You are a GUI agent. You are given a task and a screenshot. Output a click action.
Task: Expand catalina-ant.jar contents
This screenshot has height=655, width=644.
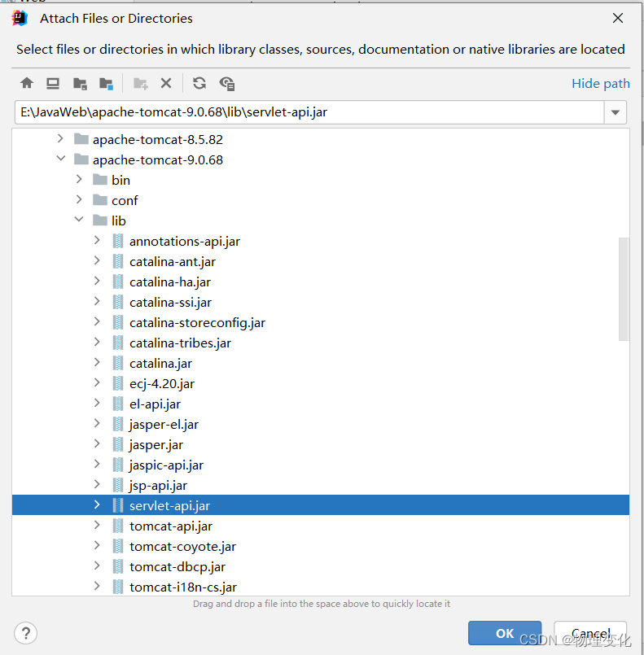point(97,260)
